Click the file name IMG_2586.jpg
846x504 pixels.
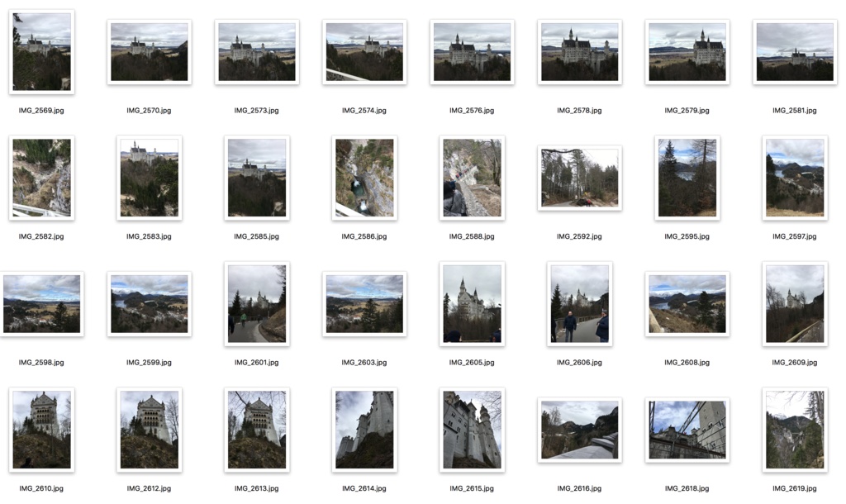364,236
